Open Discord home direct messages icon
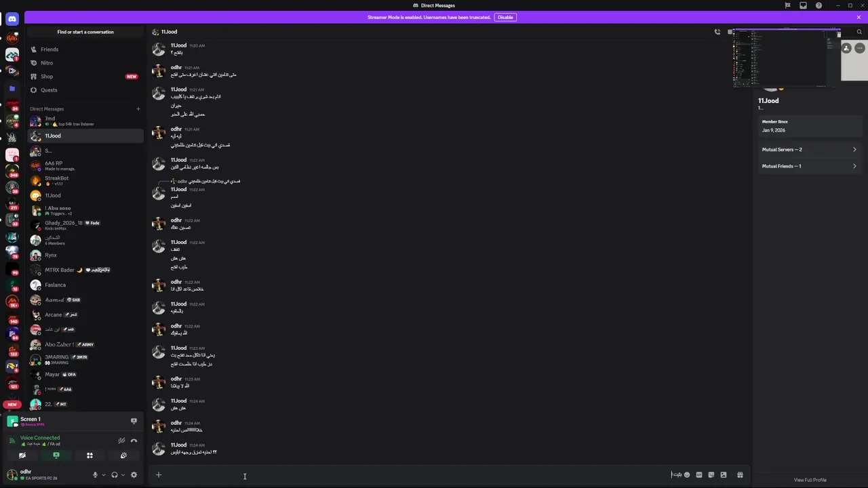Image resolution: width=868 pixels, height=488 pixels. pos(12,19)
